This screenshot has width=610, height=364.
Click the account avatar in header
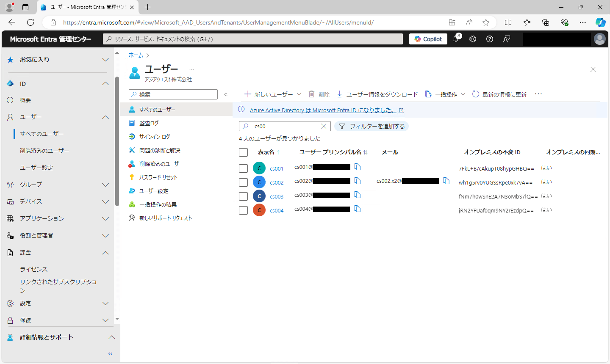[600, 39]
